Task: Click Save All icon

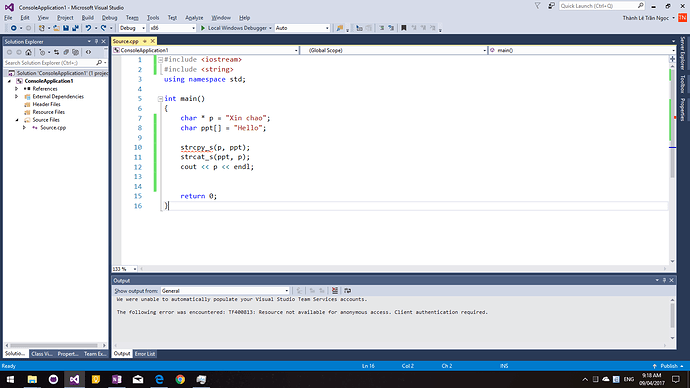Action: click(x=75, y=28)
